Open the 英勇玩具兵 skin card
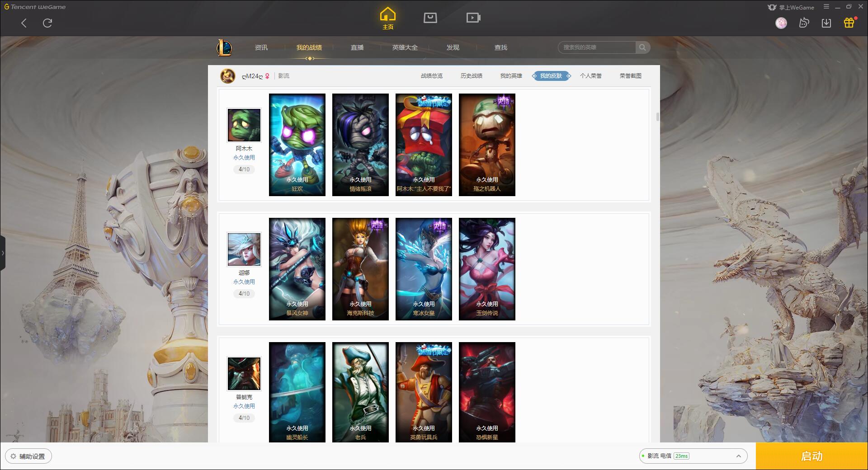868x470 pixels. pos(424,392)
